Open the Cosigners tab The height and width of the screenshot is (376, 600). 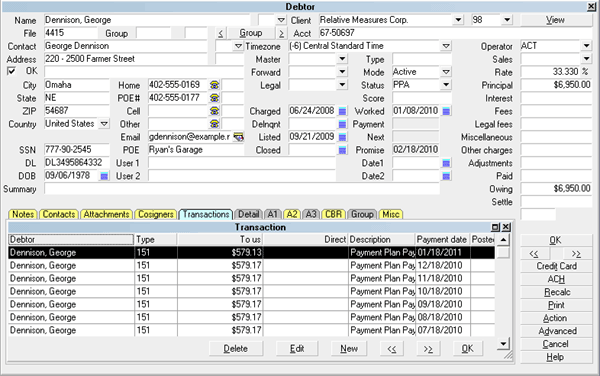[x=156, y=214]
